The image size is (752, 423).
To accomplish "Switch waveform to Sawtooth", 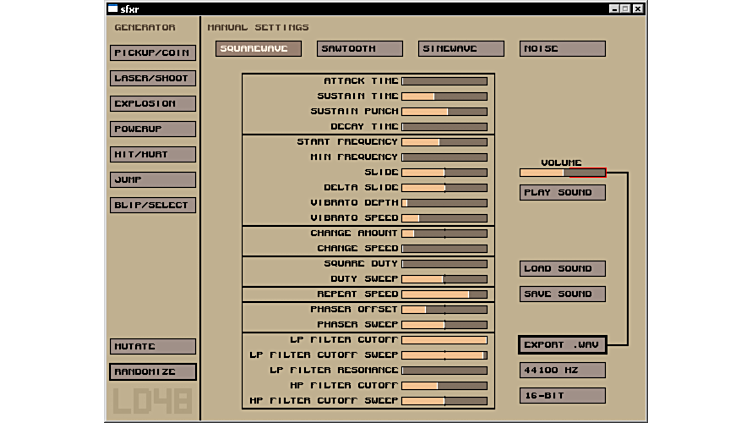I will (360, 48).
